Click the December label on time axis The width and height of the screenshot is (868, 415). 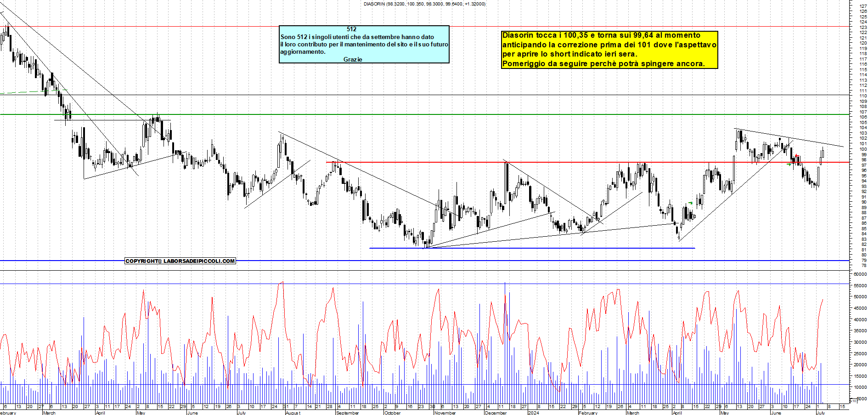[496, 413]
